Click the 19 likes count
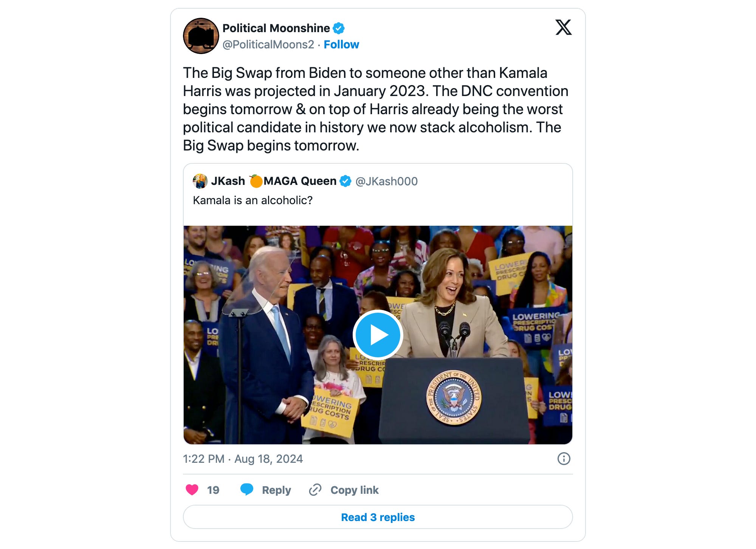 [x=213, y=490]
